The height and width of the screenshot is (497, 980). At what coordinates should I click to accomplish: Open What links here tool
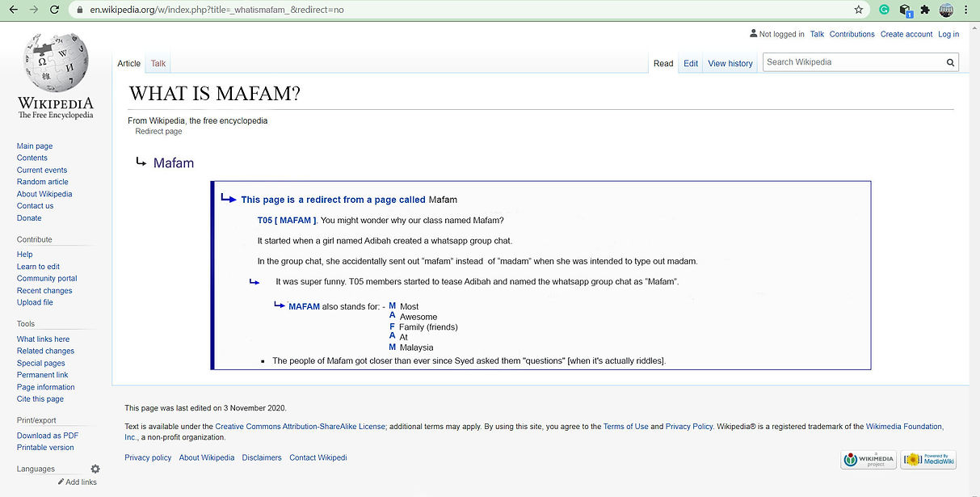[x=43, y=339]
